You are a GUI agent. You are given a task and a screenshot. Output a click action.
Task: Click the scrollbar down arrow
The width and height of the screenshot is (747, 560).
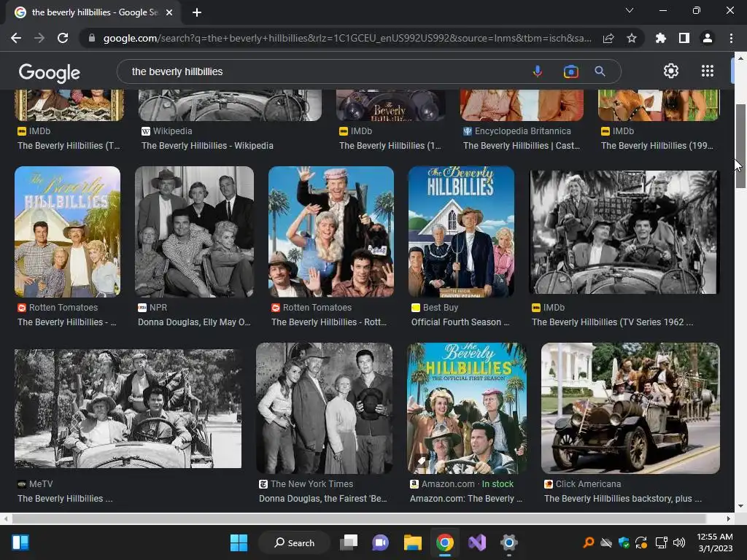[x=740, y=506]
